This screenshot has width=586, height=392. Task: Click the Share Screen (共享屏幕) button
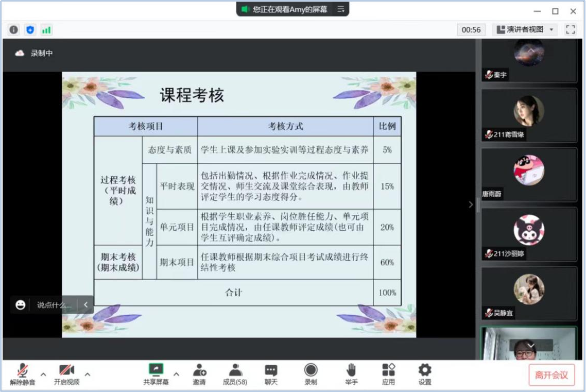coord(156,374)
